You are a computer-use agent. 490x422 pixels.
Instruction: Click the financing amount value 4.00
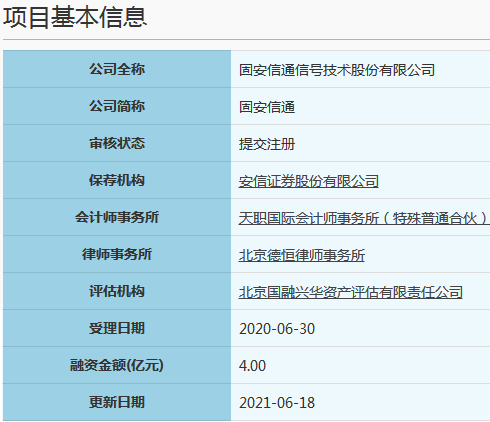coord(252,366)
